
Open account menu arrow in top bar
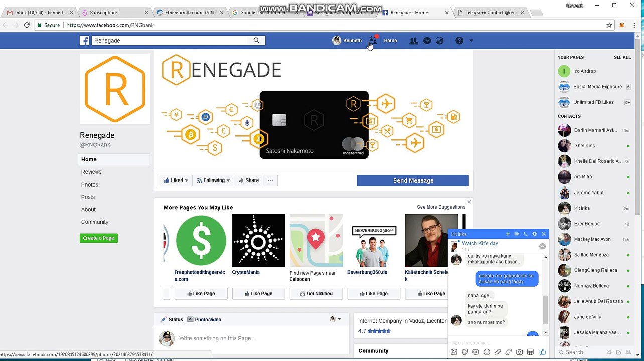click(471, 41)
